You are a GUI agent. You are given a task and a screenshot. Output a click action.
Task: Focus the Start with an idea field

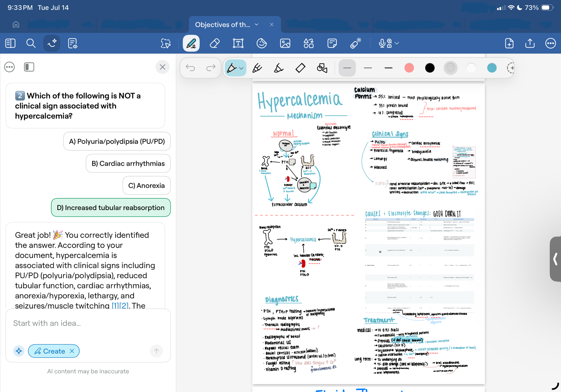click(x=88, y=324)
